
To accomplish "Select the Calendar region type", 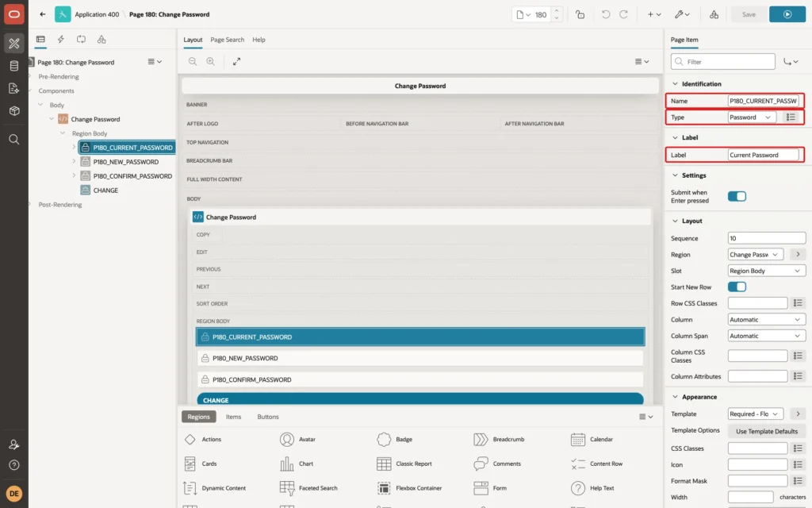I will click(592, 439).
